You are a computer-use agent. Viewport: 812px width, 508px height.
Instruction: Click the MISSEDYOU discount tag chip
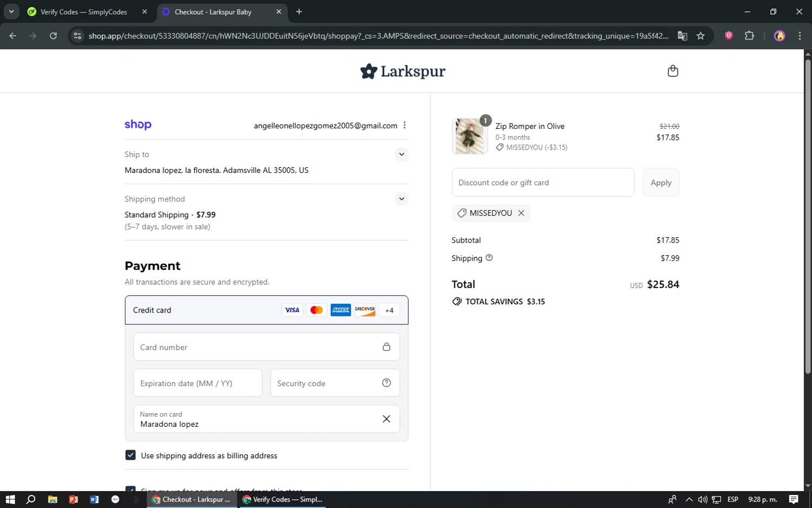490,213
